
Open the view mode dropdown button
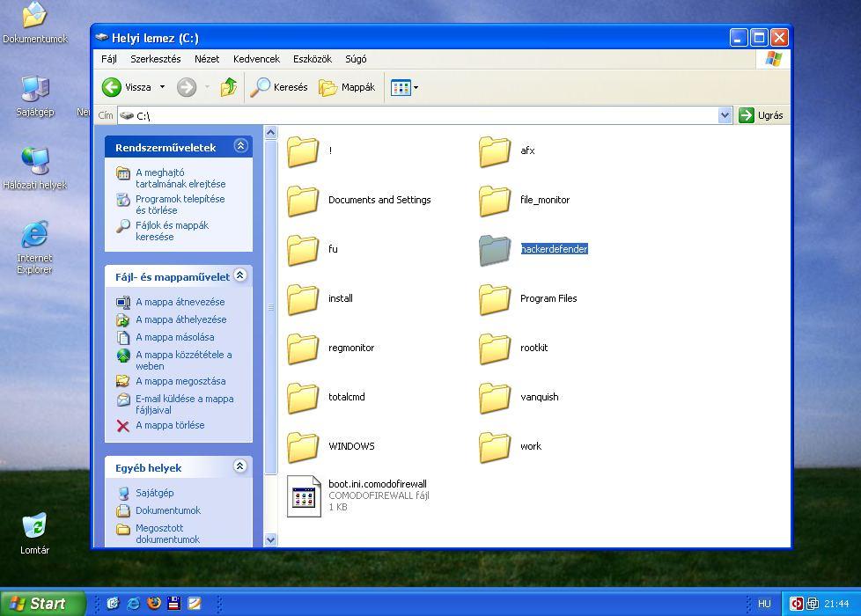pyautogui.click(x=404, y=87)
